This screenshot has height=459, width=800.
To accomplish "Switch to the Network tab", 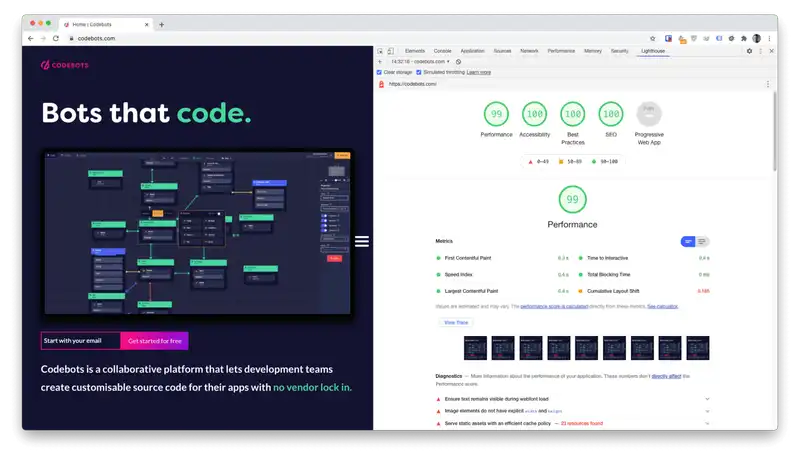I will pos(529,50).
